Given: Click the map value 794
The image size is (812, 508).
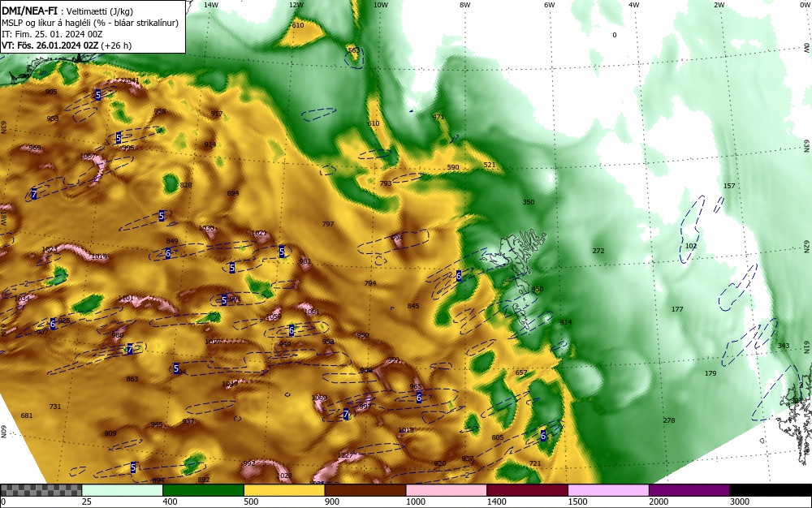Looking at the screenshot, I should point(370,283).
